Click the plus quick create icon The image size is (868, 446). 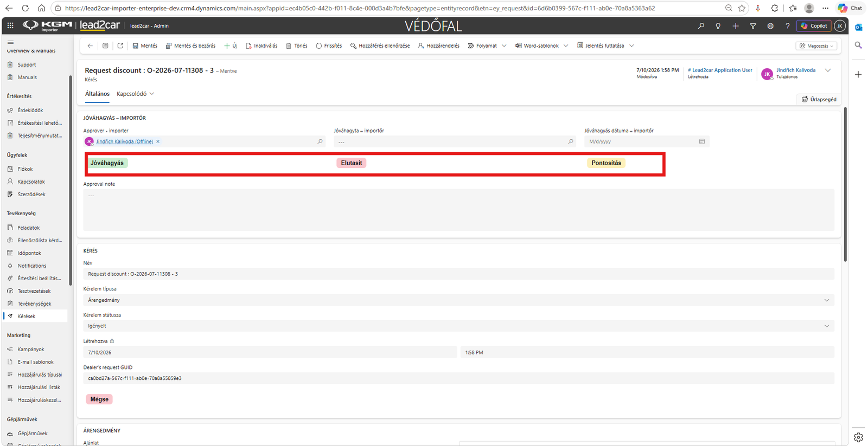point(736,26)
